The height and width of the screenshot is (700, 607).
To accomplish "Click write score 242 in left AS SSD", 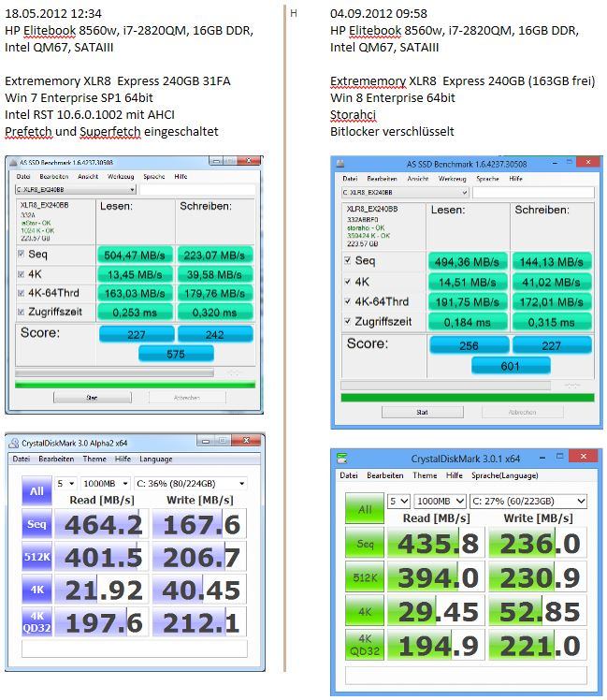I will [215, 334].
